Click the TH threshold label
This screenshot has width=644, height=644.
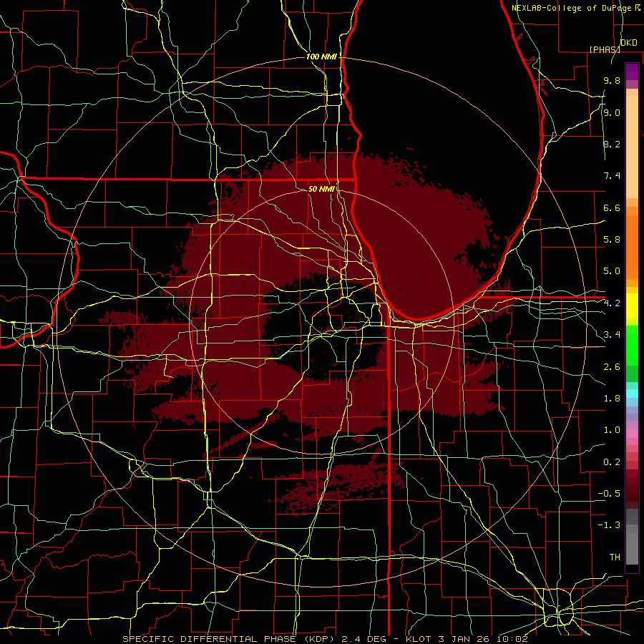point(615,557)
